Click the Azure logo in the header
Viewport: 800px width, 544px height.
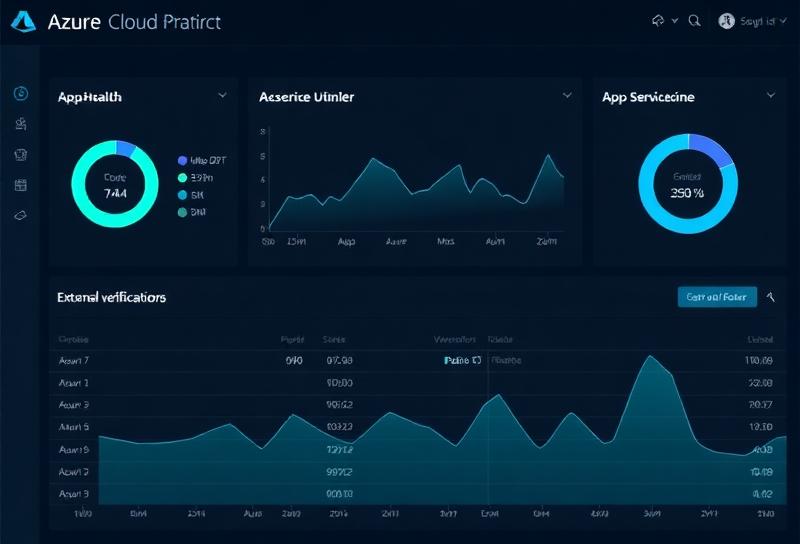[26, 21]
